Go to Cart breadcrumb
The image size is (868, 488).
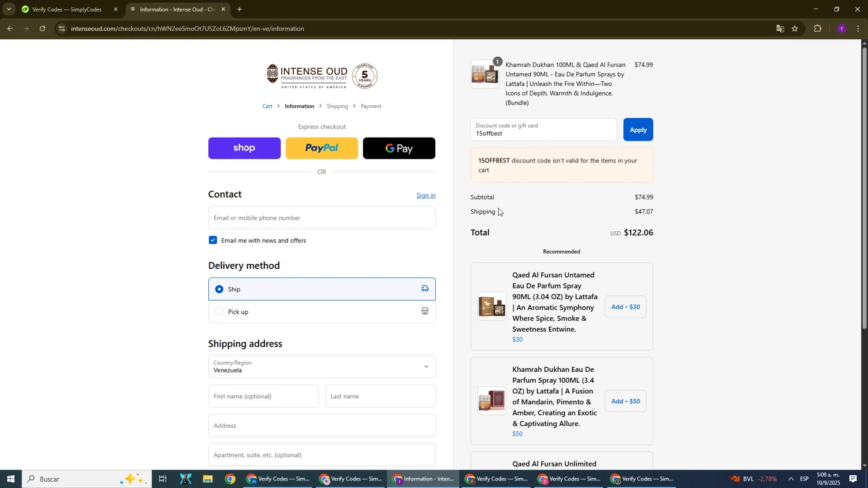[x=267, y=106]
